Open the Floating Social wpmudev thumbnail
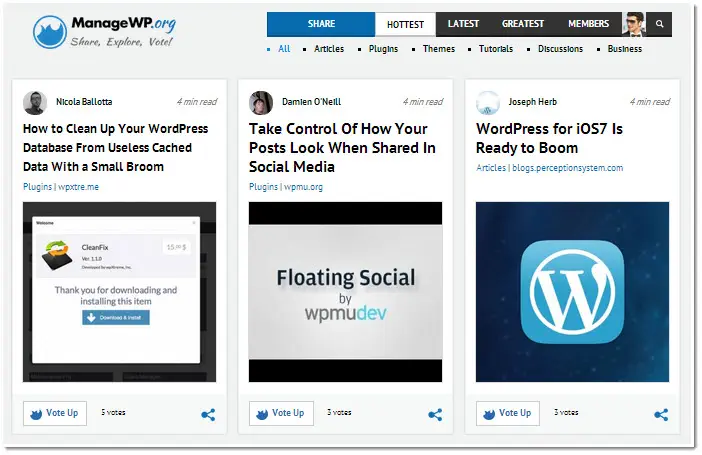702x455 pixels. [x=346, y=292]
